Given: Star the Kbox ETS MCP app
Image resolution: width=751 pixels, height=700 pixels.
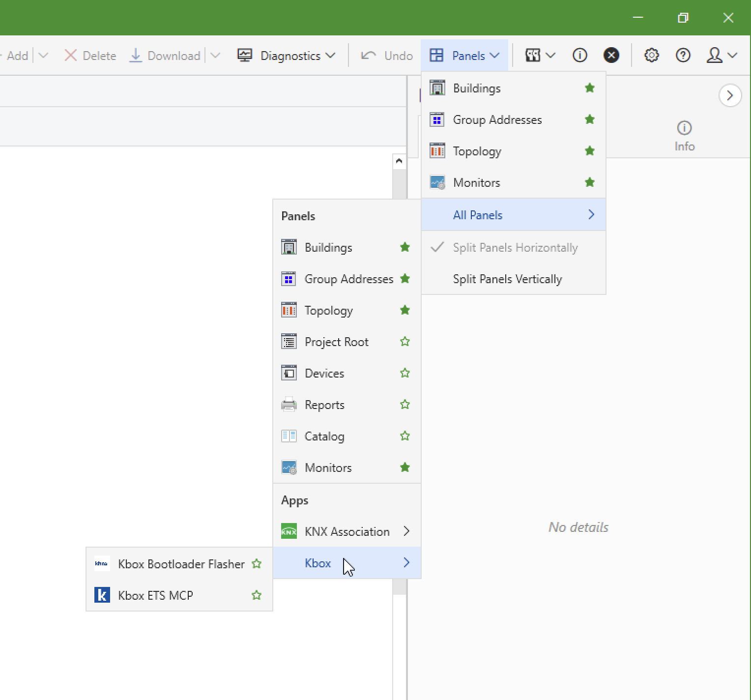Looking at the screenshot, I should coord(257,595).
